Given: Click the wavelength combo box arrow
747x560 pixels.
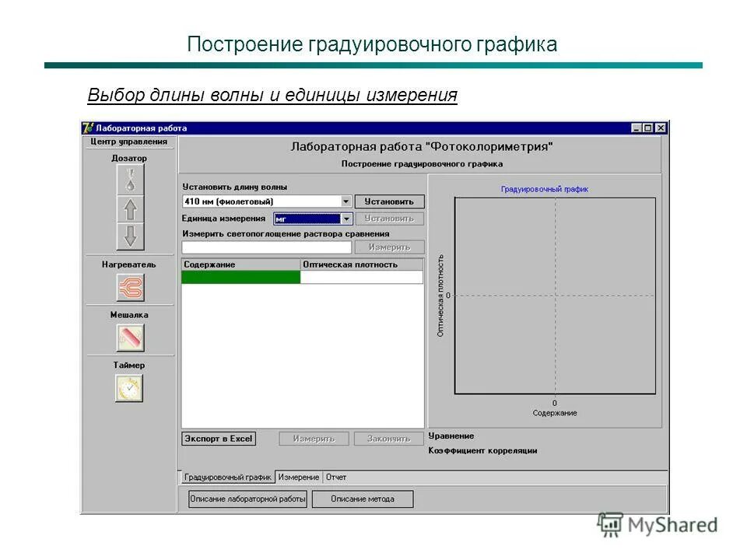Looking at the screenshot, I should [x=345, y=201].
